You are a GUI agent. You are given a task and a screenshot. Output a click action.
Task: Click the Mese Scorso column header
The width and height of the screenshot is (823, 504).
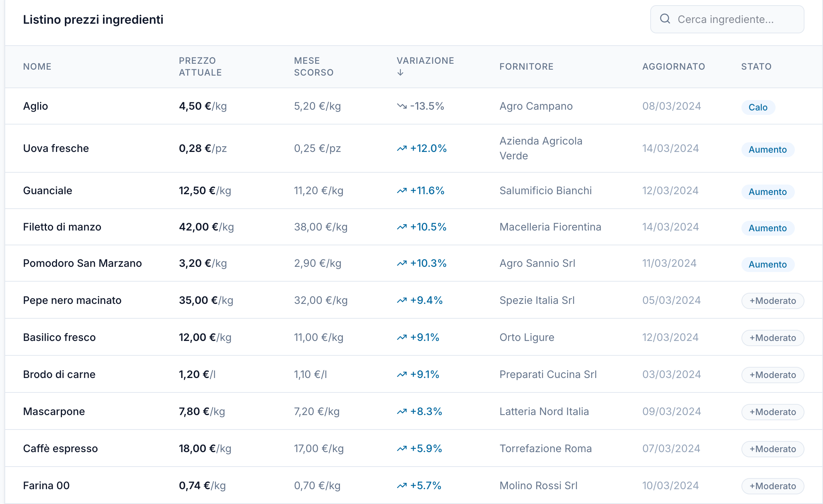point(314,67)
